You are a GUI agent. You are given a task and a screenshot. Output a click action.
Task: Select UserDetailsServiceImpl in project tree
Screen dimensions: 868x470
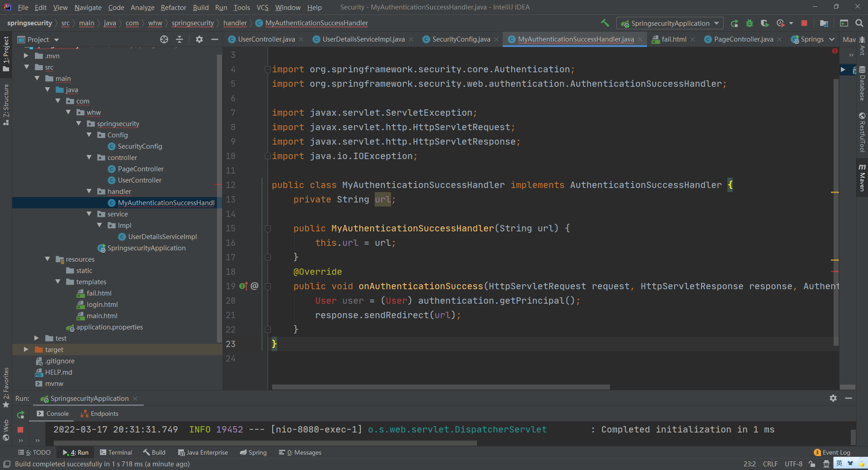coord(162,236)
